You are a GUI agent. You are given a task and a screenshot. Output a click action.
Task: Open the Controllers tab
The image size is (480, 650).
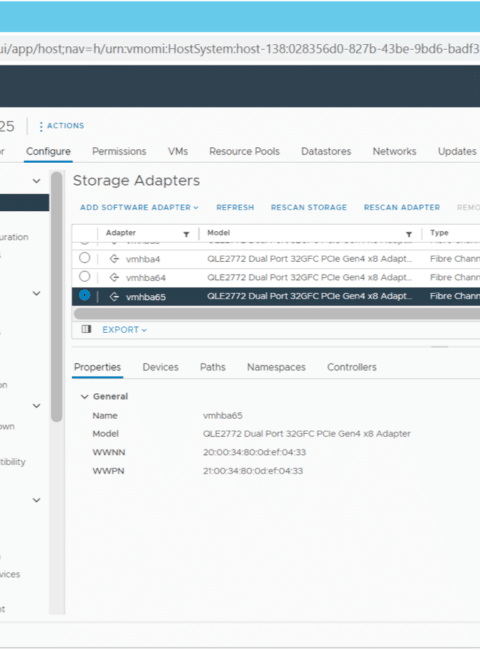click(352, 367)
